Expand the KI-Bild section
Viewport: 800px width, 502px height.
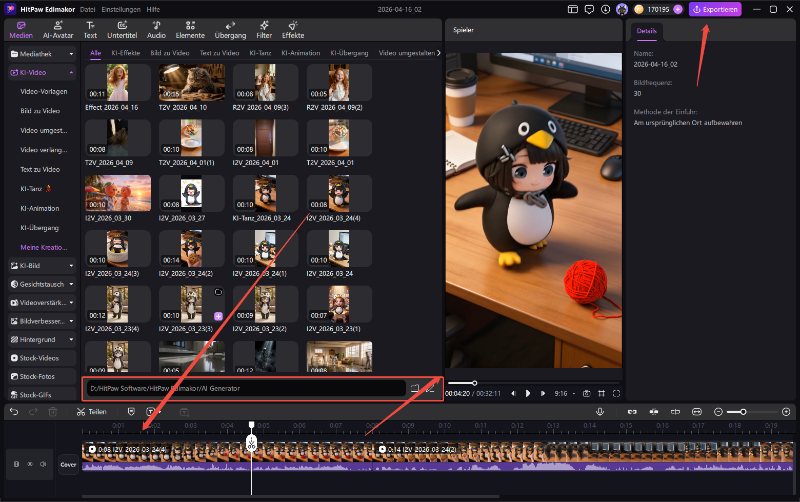pyautogui.click(x=71, y=266)
